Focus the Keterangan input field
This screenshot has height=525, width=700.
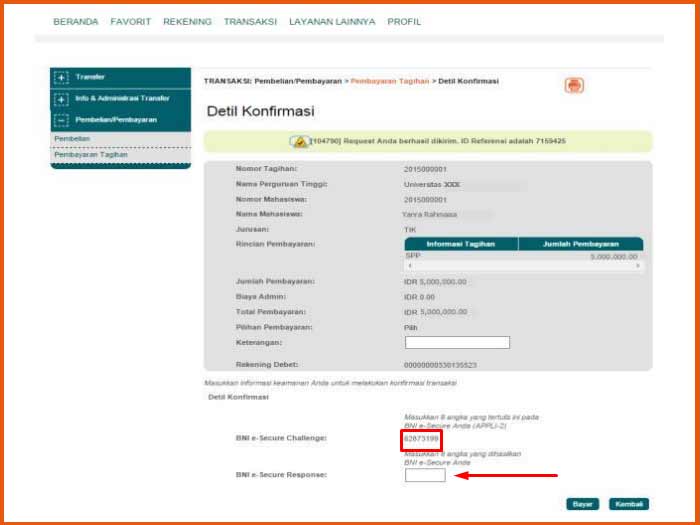point(457,342)
